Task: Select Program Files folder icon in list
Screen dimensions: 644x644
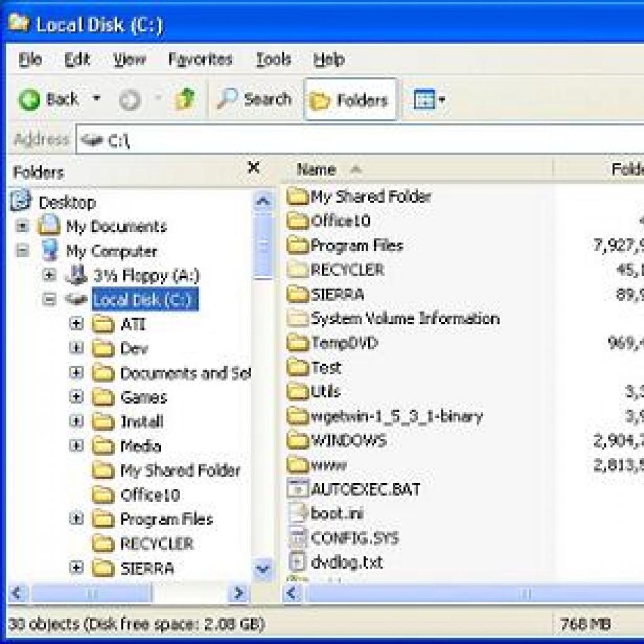Action: pos(297,246)
